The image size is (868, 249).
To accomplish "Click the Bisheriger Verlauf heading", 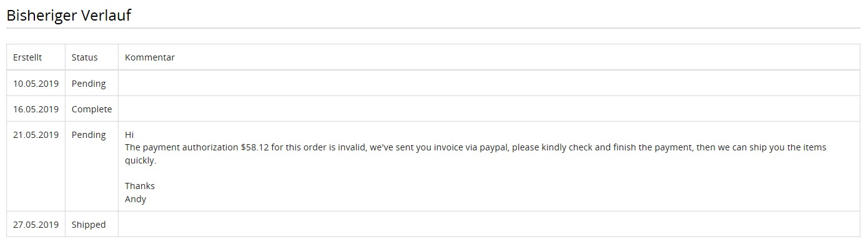I will click(69, 16).
